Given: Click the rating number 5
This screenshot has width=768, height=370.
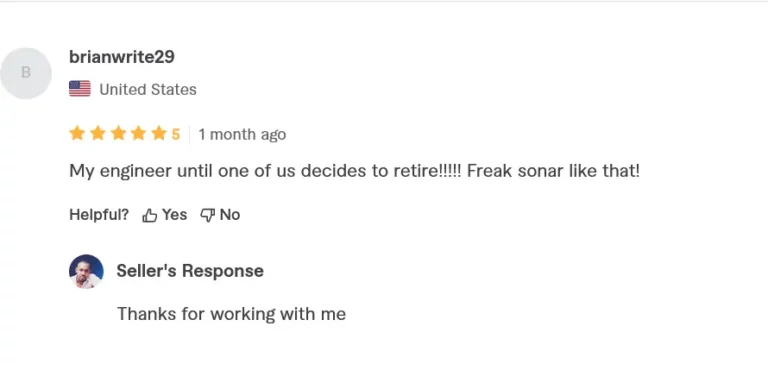Looking at the screenshot, I should coord(175,134).
